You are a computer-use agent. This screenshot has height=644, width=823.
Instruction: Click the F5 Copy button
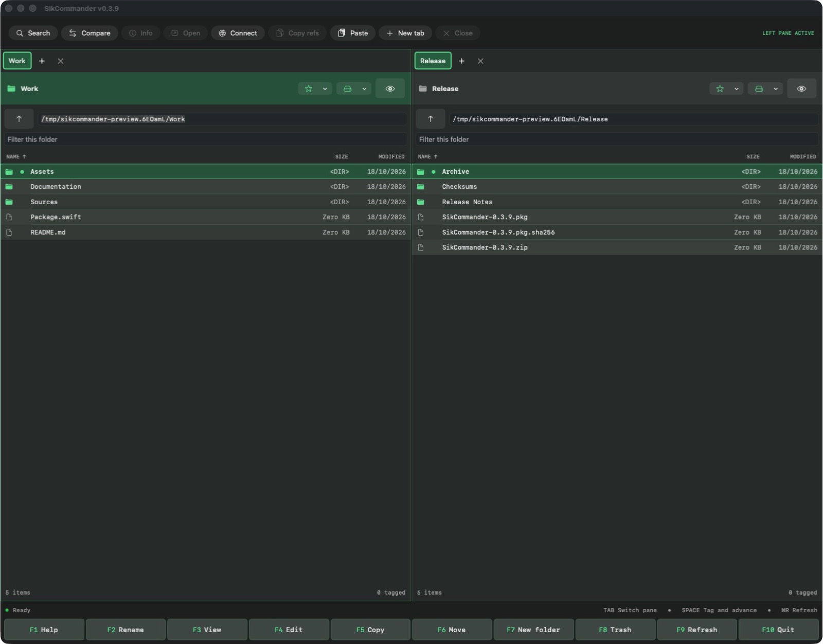coord(370,630)
